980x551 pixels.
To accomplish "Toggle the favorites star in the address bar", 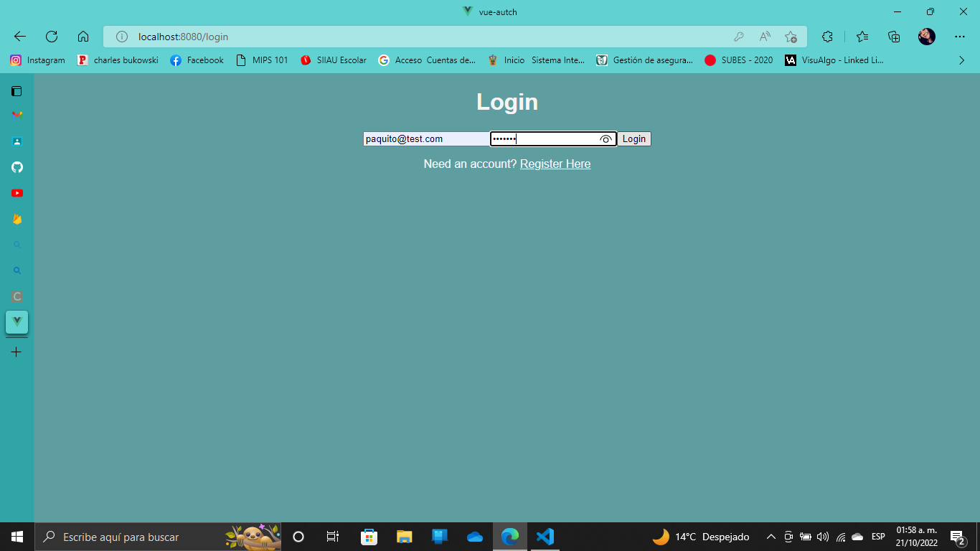I will click(792, 36).
